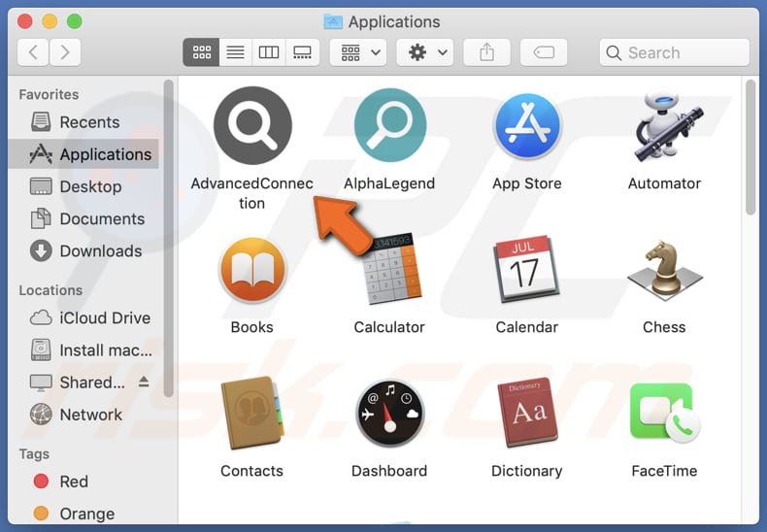767x532 pixels.
Task: Launch the App Store icon
Action: (527, 126)
